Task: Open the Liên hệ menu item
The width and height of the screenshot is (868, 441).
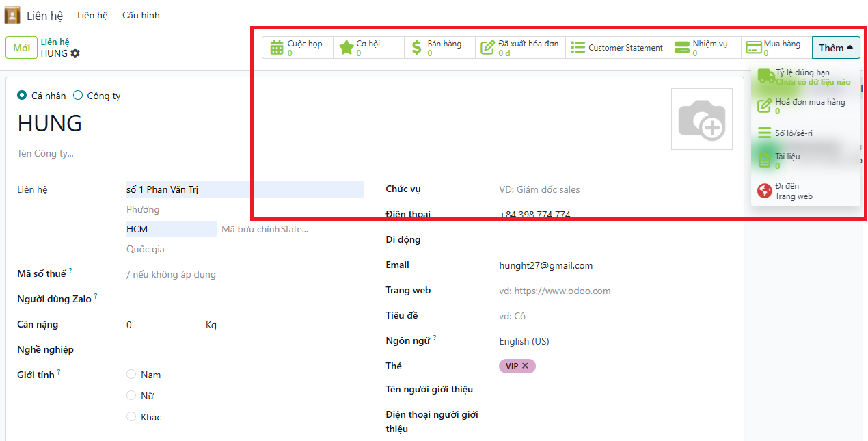Action: [92, 15]
